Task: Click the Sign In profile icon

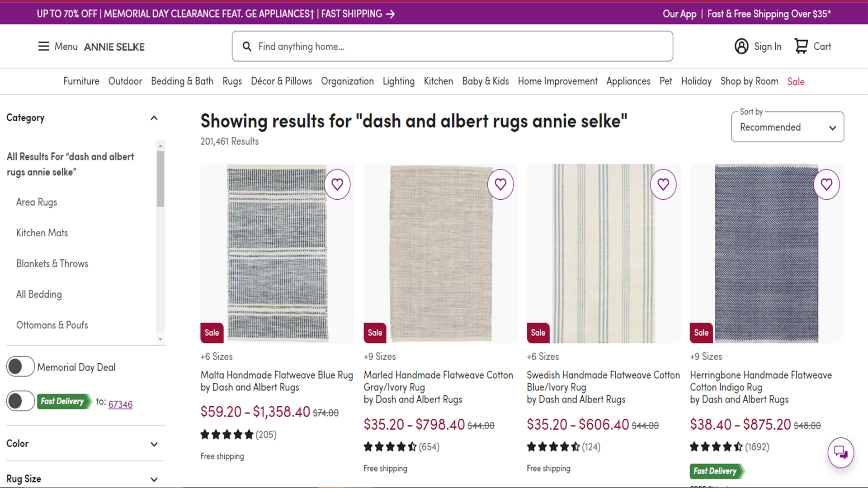Action: tap(741, 47)
